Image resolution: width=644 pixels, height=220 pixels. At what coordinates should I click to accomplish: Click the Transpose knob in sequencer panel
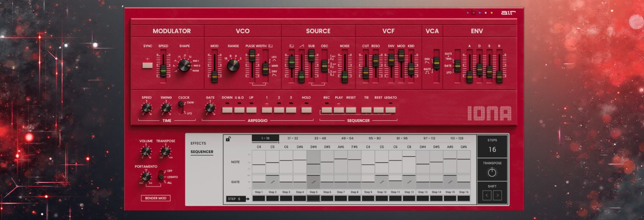pos(492,173)
